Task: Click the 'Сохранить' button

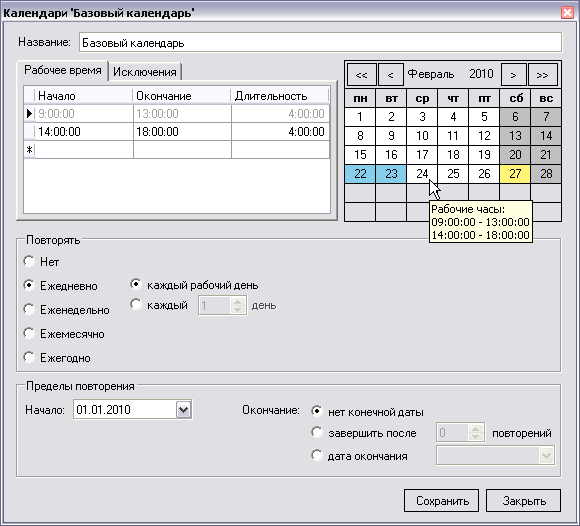Action: 442,501
